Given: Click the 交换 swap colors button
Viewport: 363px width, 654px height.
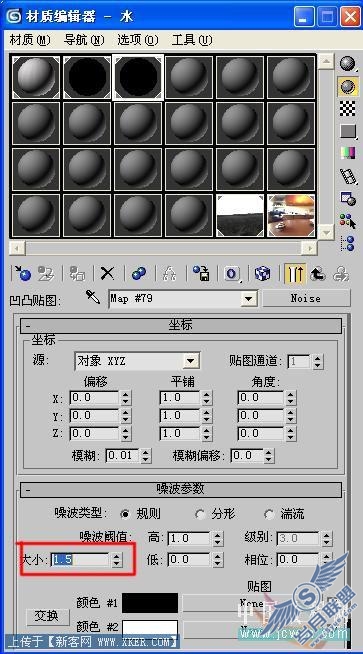Looking at the screenshot, I should (47, 616).
